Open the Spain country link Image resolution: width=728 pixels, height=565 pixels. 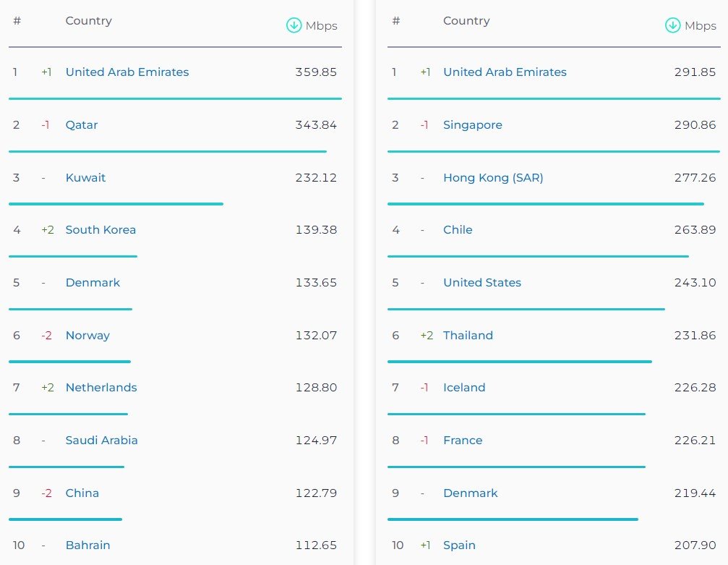459,545
